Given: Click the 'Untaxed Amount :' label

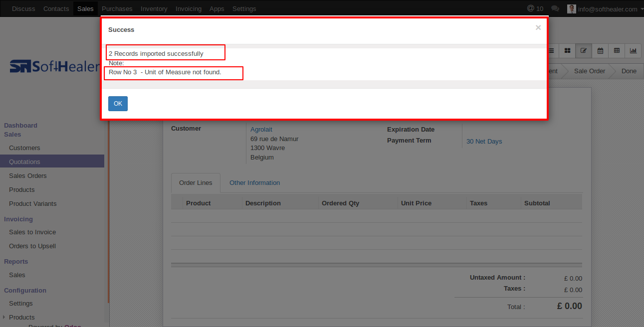Looking at the screenshot, I should pos(497,278).
